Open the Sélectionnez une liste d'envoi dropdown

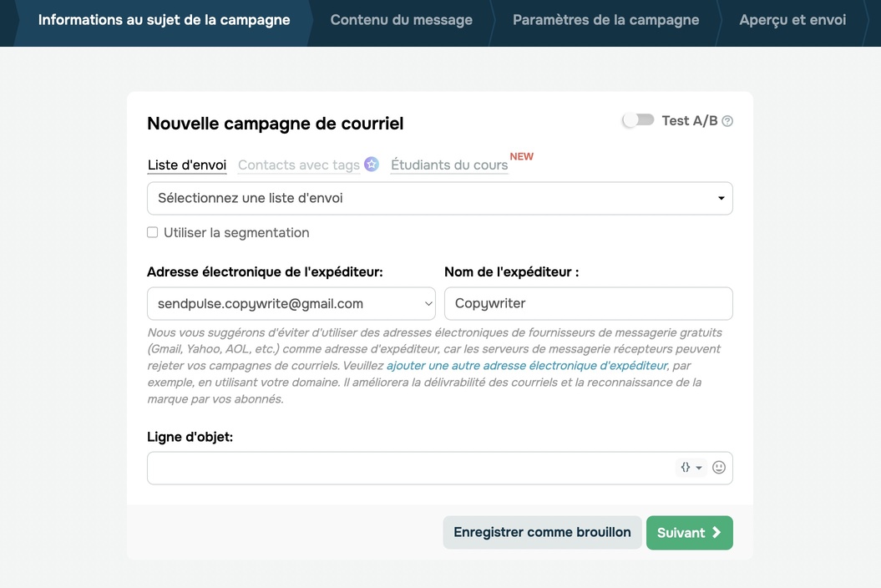[439, 198]
